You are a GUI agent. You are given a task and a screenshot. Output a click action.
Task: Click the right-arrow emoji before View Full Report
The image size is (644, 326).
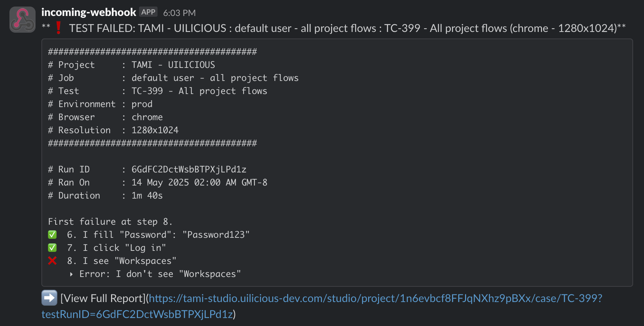click(x=49, y=298)
